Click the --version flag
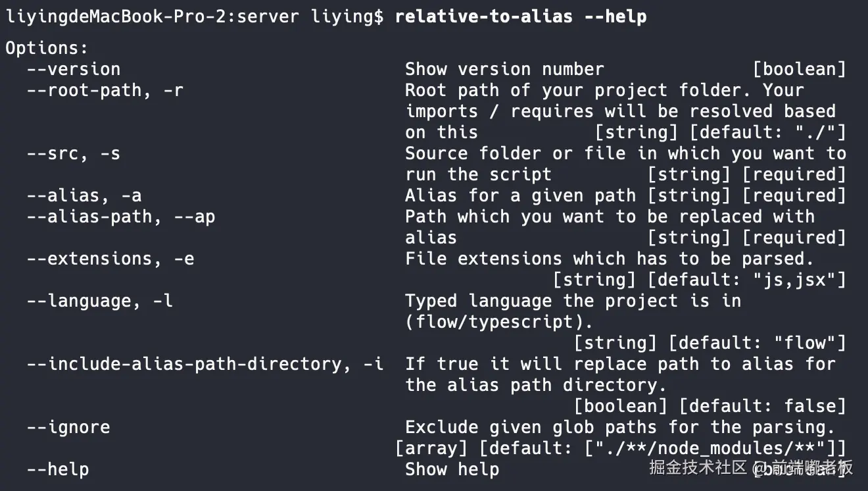This screenshot has height=491, width=868. click(73, 69)
